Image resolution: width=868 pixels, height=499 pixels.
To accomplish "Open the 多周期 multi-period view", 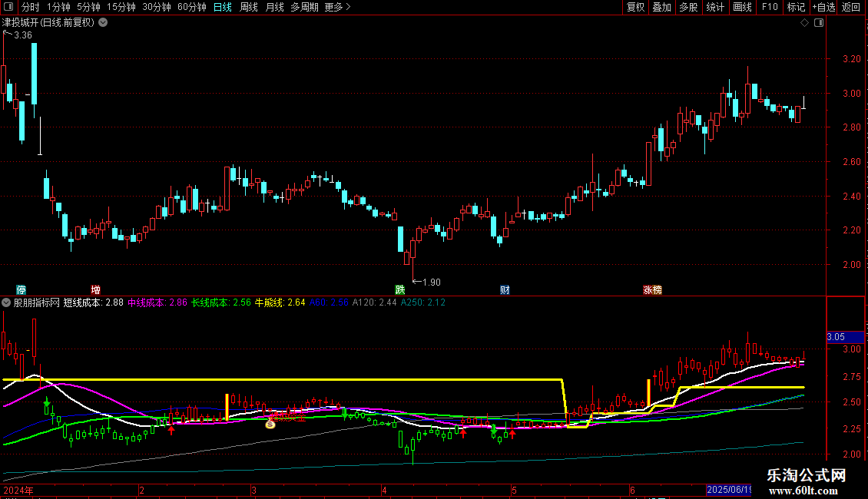I will point(304,7).
